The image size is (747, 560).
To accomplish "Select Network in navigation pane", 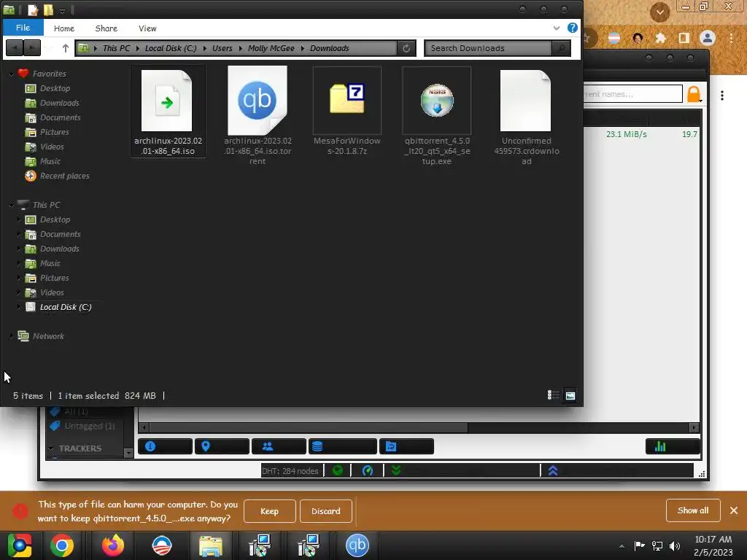I will 48,336.
